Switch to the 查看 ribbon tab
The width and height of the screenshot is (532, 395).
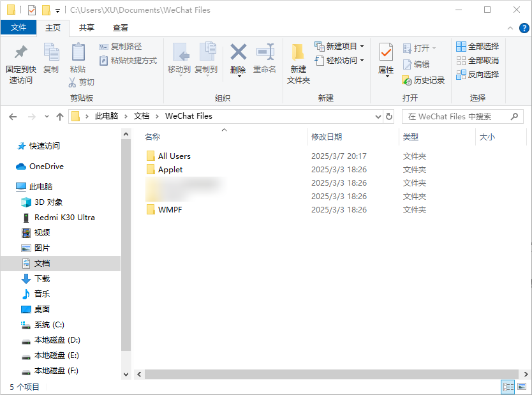pyautogui.click(x=120, y=28)
